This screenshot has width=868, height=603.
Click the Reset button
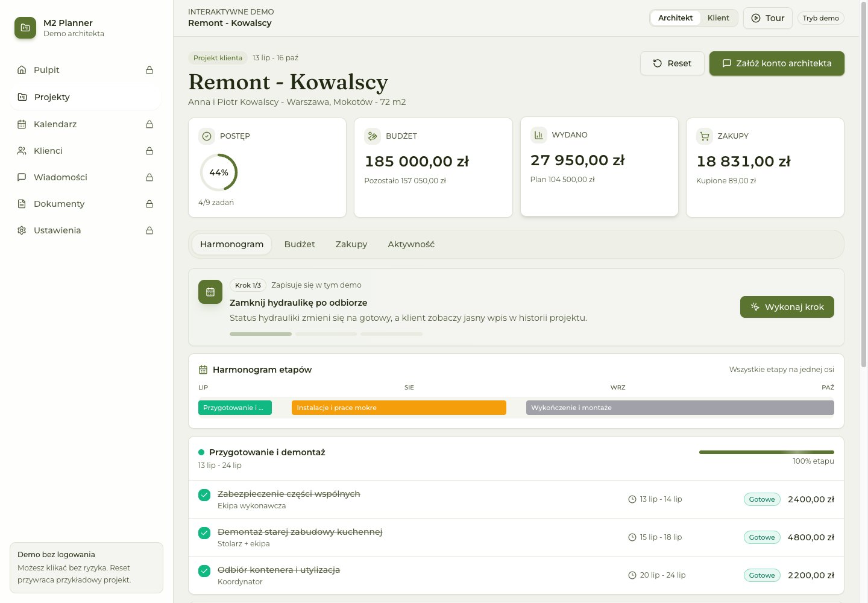coord(672,63)
